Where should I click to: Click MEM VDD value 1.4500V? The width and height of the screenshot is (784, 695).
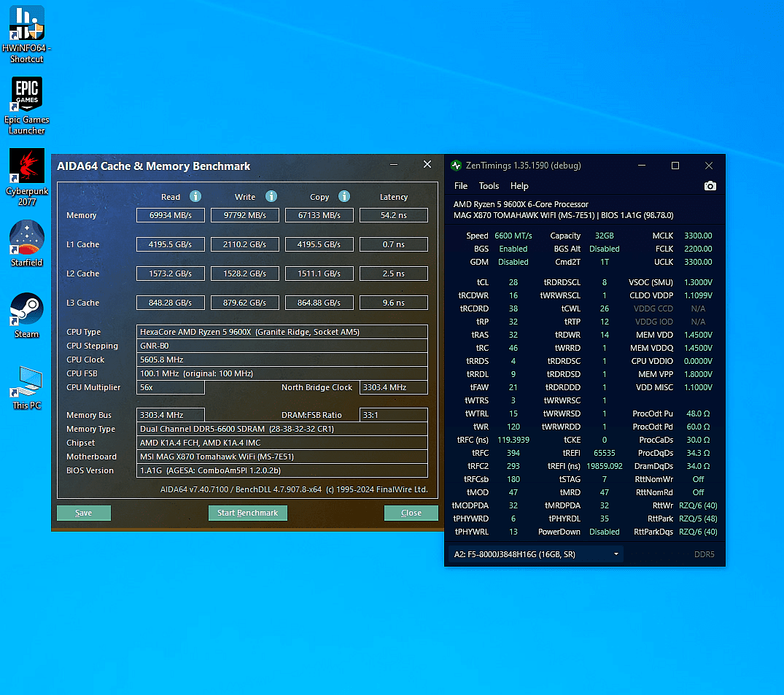click(698, 335)
